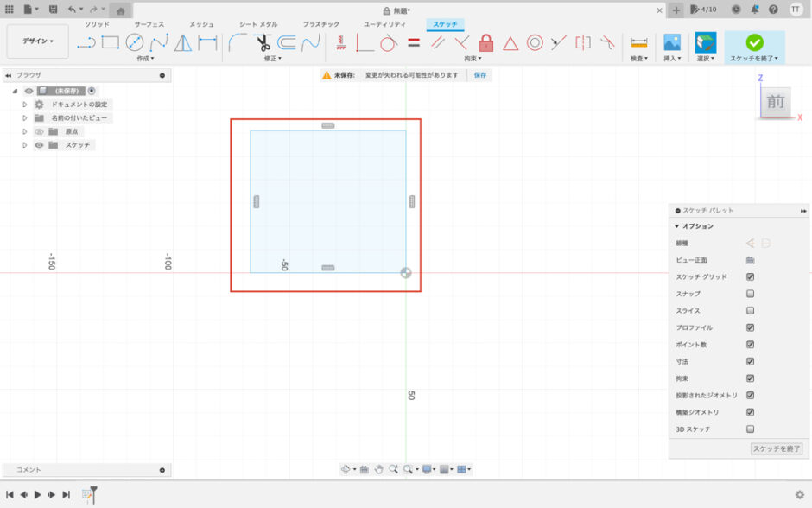The image size is (812, 508).
Task: Select the Rectangle sketch tool
Action: (110, 42)
